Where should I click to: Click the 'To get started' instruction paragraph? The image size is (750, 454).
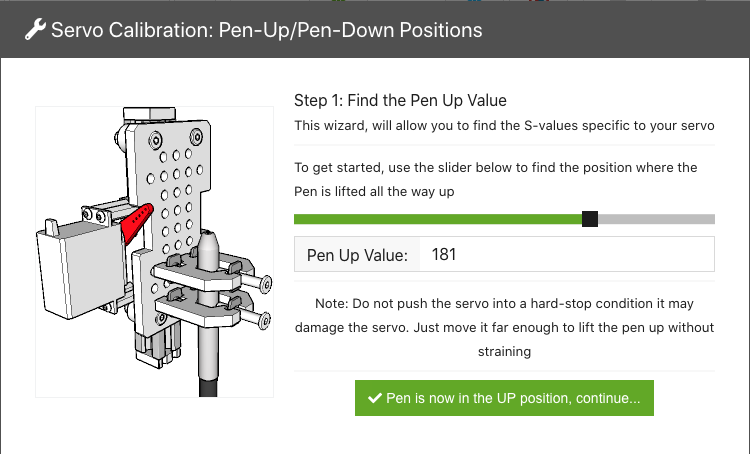[496, 179]
